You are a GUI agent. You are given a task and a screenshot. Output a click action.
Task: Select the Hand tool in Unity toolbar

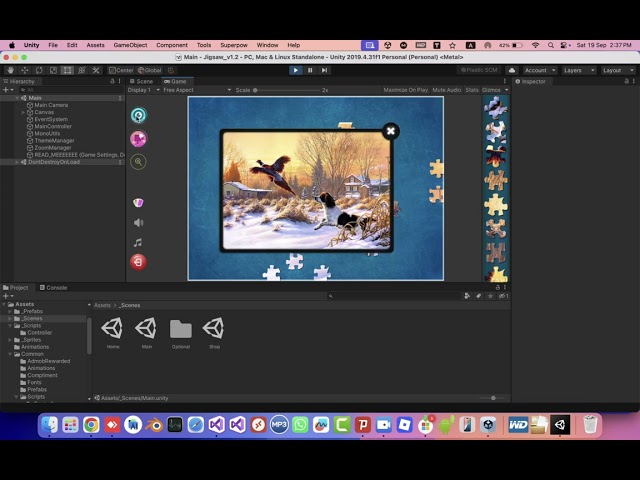click(x=11, y=70)
